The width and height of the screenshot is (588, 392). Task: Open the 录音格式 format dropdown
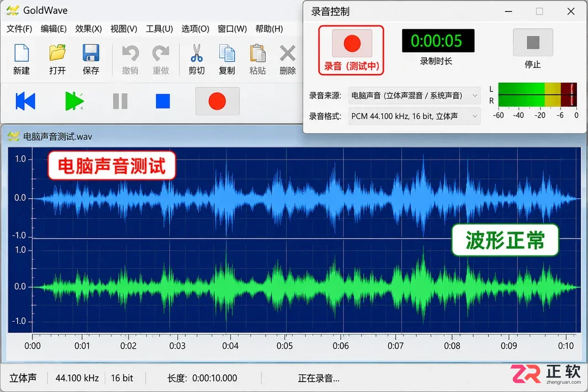click(415, 116)
